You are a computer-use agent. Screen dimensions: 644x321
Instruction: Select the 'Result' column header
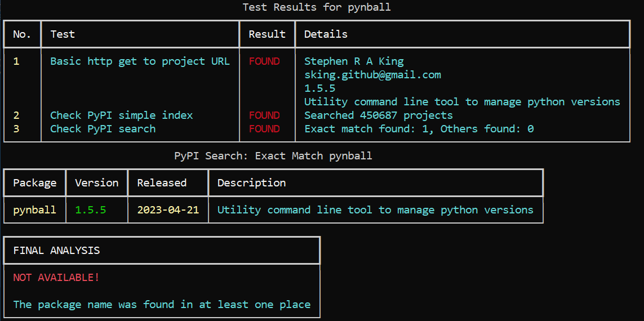tap(267, 34)
